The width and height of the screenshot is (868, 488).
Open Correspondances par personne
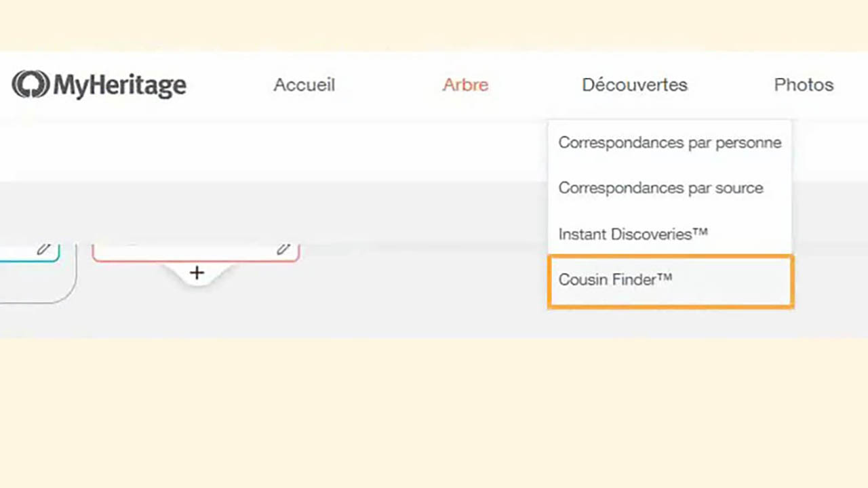(669, 142)
